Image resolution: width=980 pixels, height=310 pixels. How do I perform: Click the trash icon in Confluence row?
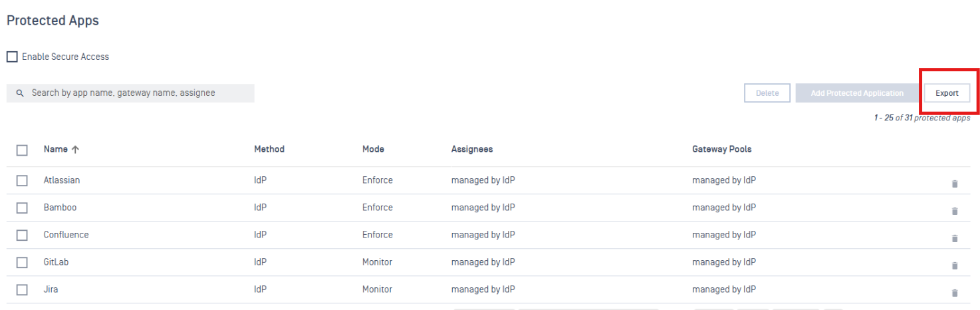click(x=955, y=238)
